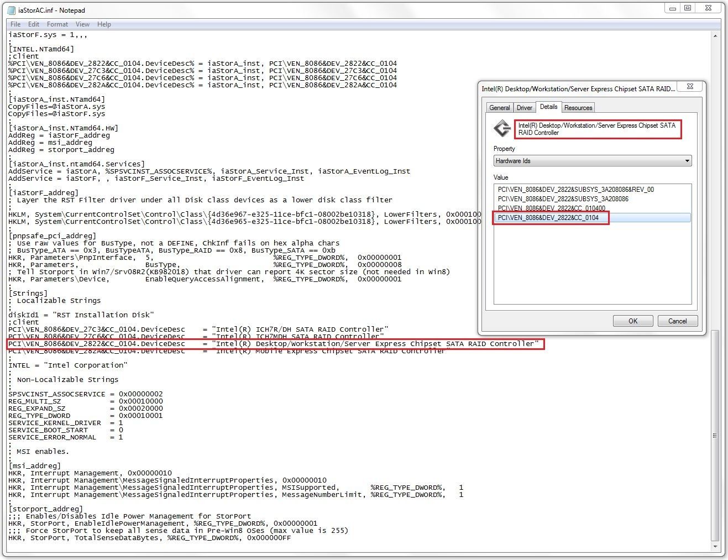This screenshot has width=728, height=560.
Task: Open the File menu in Notepad
Action: [x=15, y=24]
